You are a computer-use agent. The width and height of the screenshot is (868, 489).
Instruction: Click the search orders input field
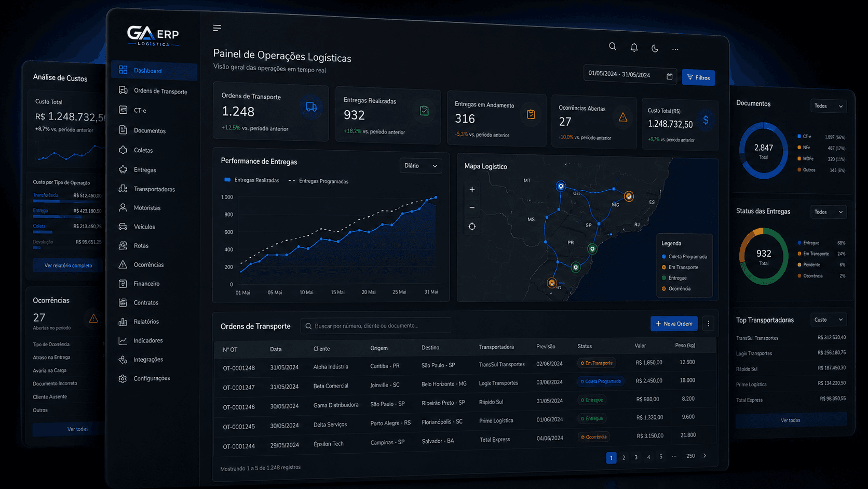(376, 326)
